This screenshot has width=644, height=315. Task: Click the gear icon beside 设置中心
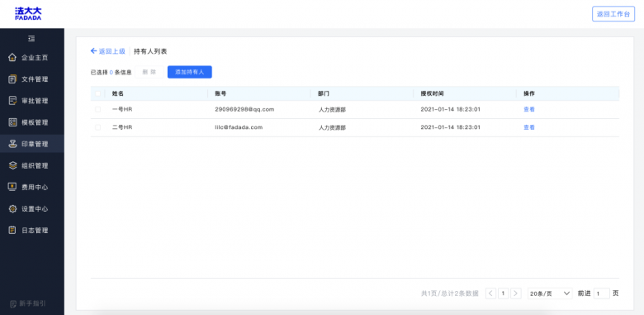(x=12, y=208)
